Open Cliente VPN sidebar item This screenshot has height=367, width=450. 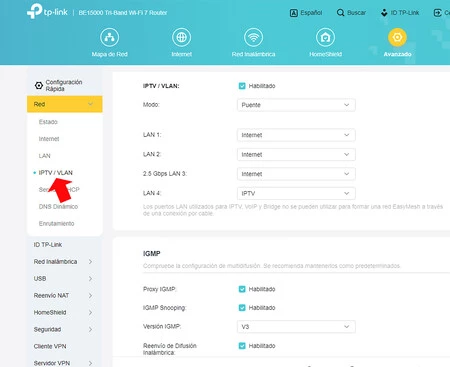pos(50,346)
